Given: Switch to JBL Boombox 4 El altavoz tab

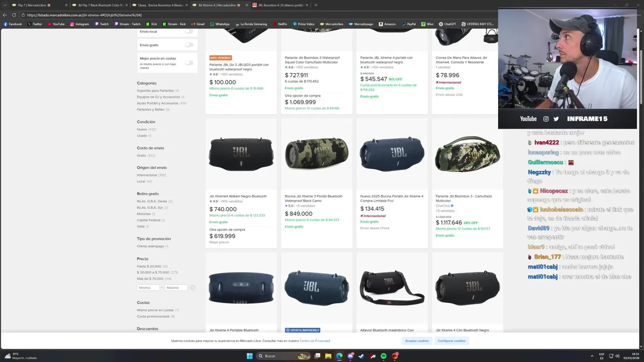Looking at the screenshot, I should (x=281, y=5).
